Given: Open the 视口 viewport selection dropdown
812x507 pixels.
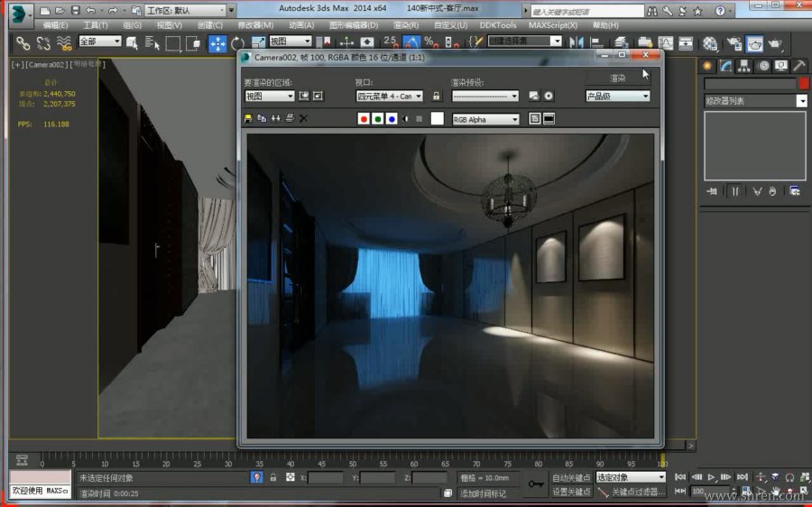Looking at the screenshot, I should [x=389, y=96].
